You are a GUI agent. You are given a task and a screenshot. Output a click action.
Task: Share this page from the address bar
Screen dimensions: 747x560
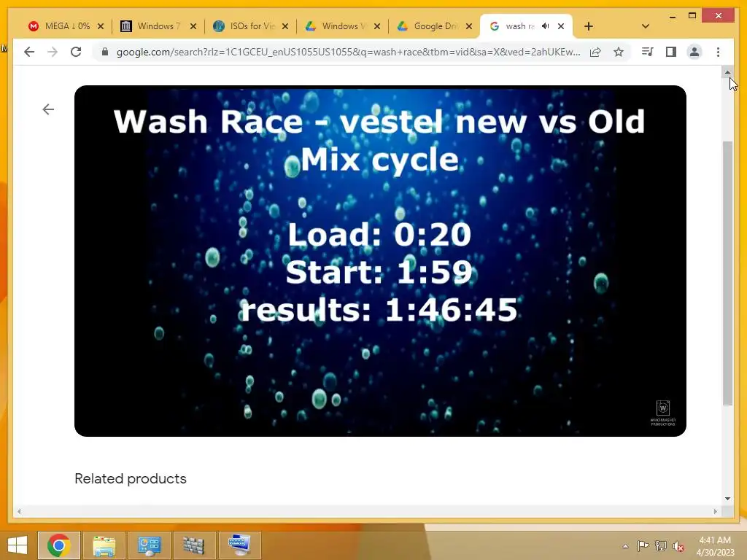(x=595, y=52)
